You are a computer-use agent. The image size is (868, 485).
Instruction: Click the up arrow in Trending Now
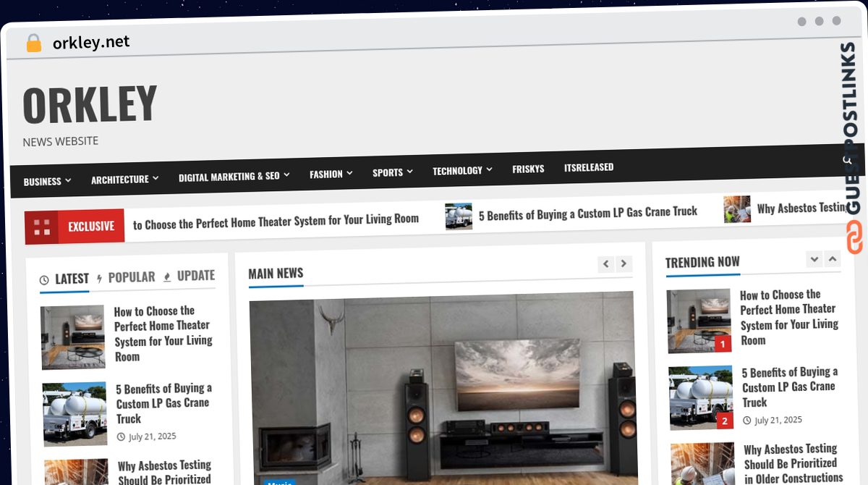(x=833, y=258)
